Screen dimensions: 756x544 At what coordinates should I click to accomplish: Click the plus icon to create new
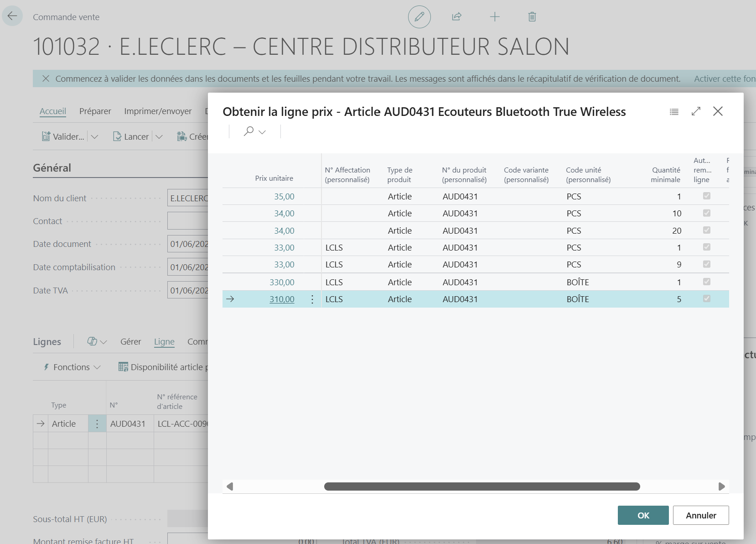click(x=495, y=17)
